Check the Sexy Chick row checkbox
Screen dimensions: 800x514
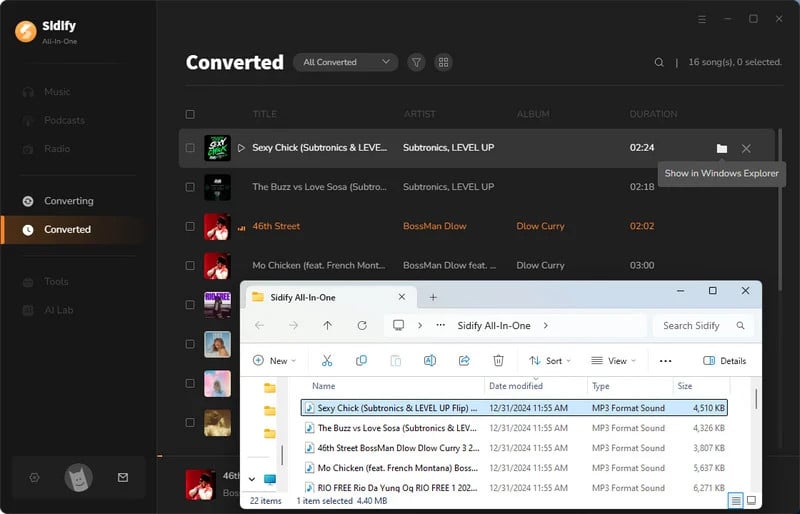pos(190,148)
